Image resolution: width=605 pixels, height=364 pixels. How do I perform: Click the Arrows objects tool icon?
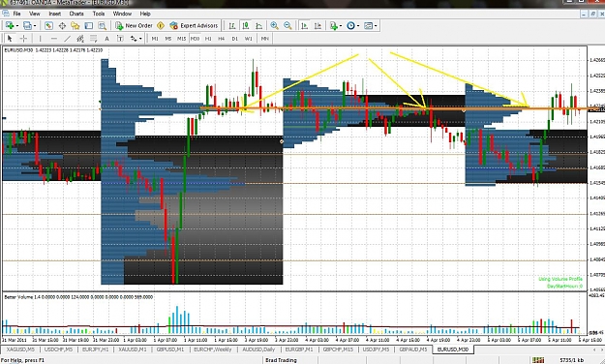pos(134,38)
